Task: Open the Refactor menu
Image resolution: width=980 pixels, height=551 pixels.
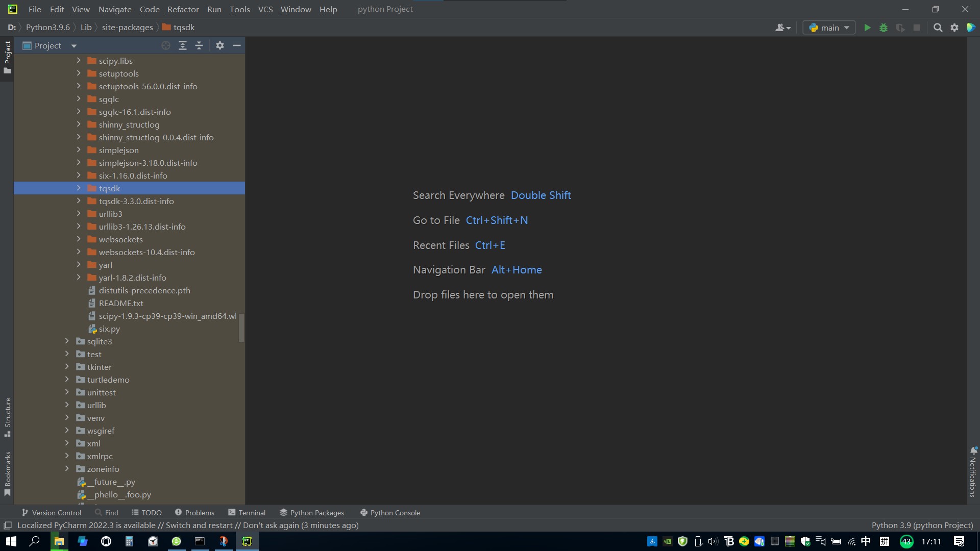Action: [x=183, y=9]
